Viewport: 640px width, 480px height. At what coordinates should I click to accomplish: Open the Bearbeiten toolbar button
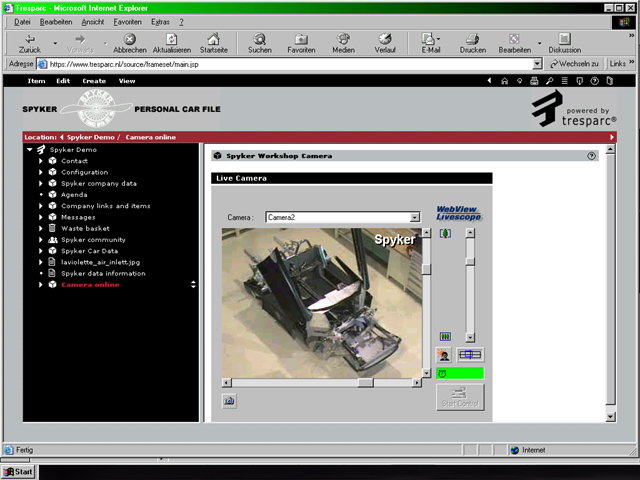(514, 43)
